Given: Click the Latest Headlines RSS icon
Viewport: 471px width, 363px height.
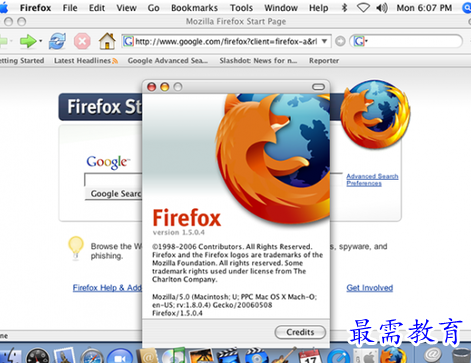Looking at the screenshot, I should (115, 61).
